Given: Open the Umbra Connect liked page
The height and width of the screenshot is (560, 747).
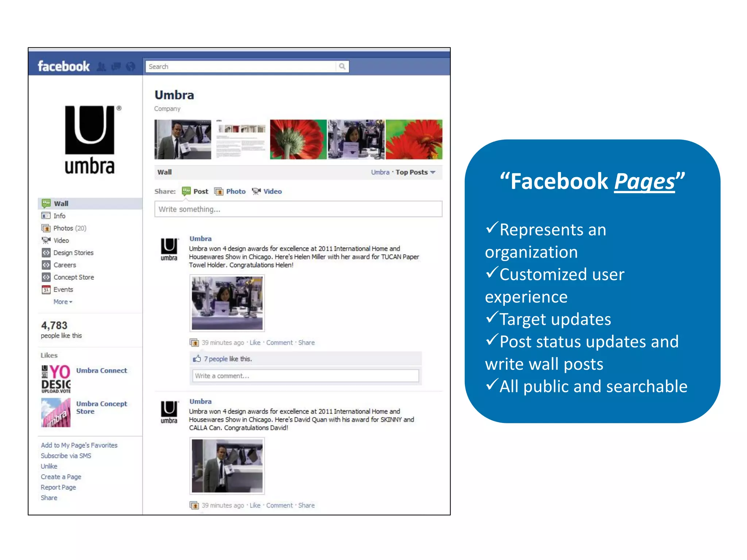Looking at the screenshot, I should [102, 370].
